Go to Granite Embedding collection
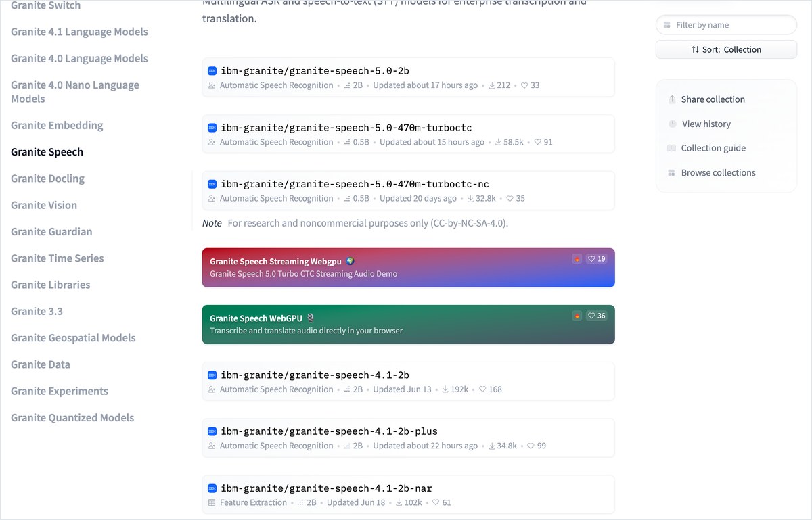This screenshot has width=812, height=520. pyautogui.click(x=57, y=126)
